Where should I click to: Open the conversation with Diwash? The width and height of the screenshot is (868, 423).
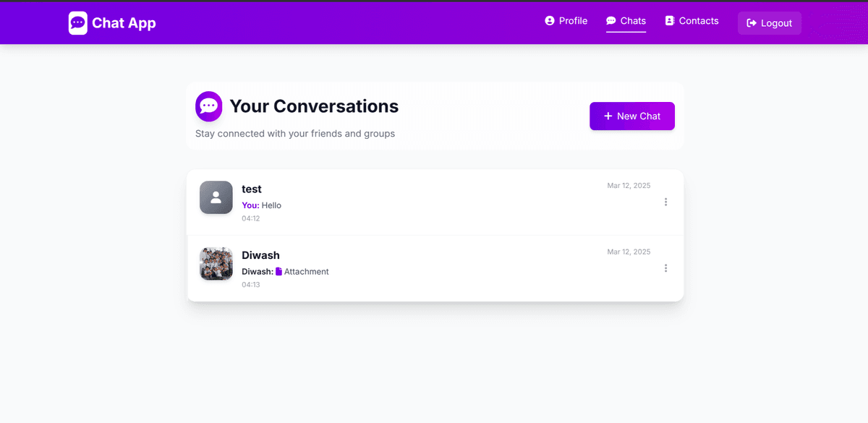(434, 268)
